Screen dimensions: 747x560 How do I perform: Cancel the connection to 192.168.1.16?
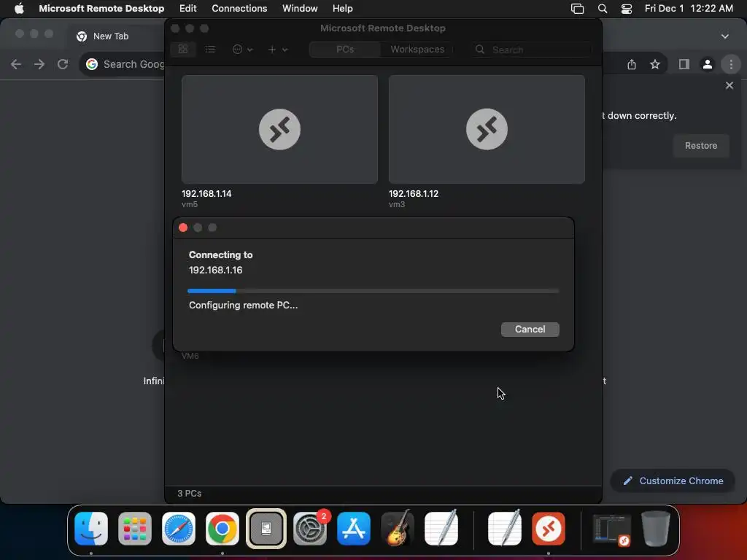[530, 329]
